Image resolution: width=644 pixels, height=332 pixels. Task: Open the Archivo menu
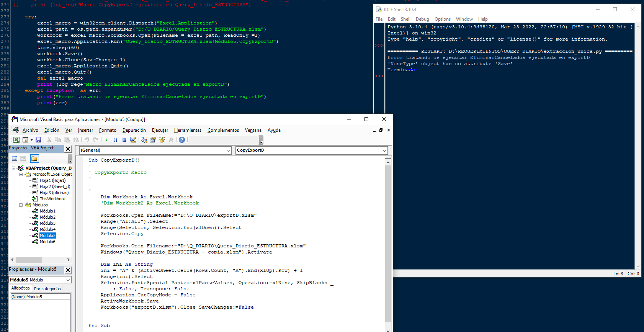(x=30, y=130)
